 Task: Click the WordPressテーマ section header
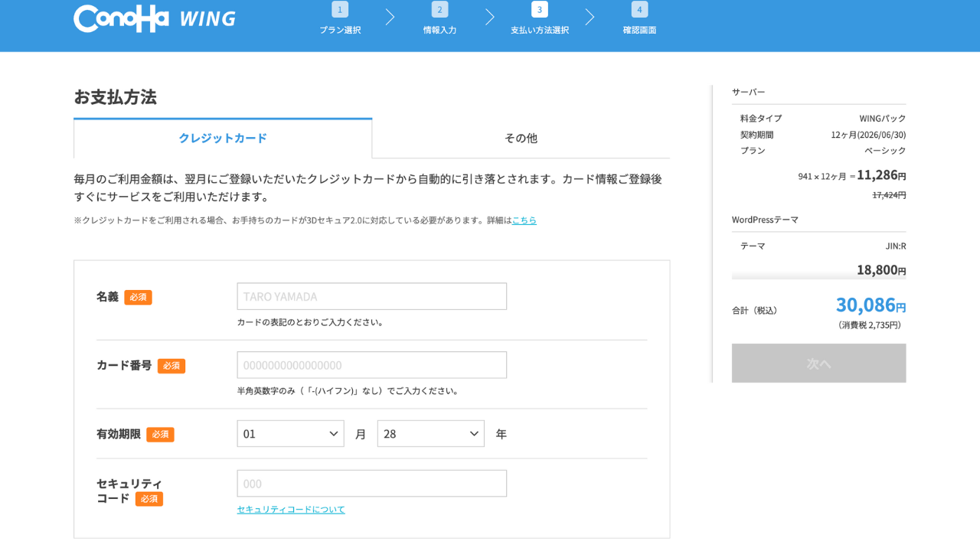[x=765, y=220]
